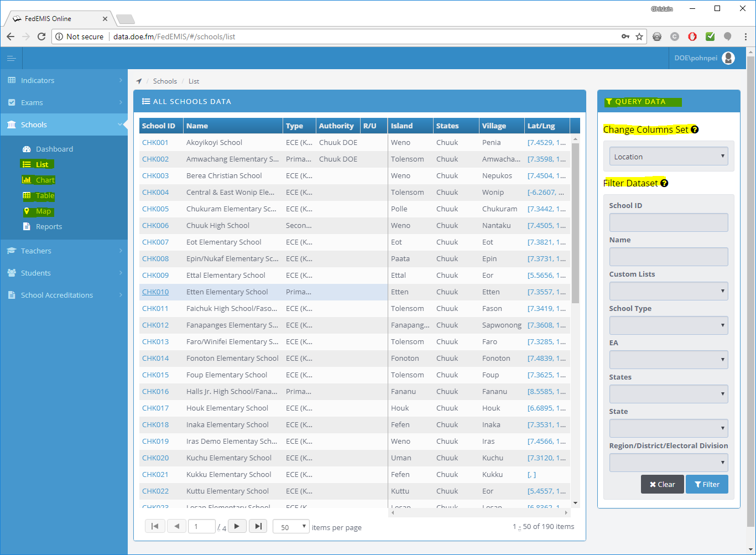The width and height of the screenshot is (756, 555).
Task: Click the Filter button
Action: 707,484
